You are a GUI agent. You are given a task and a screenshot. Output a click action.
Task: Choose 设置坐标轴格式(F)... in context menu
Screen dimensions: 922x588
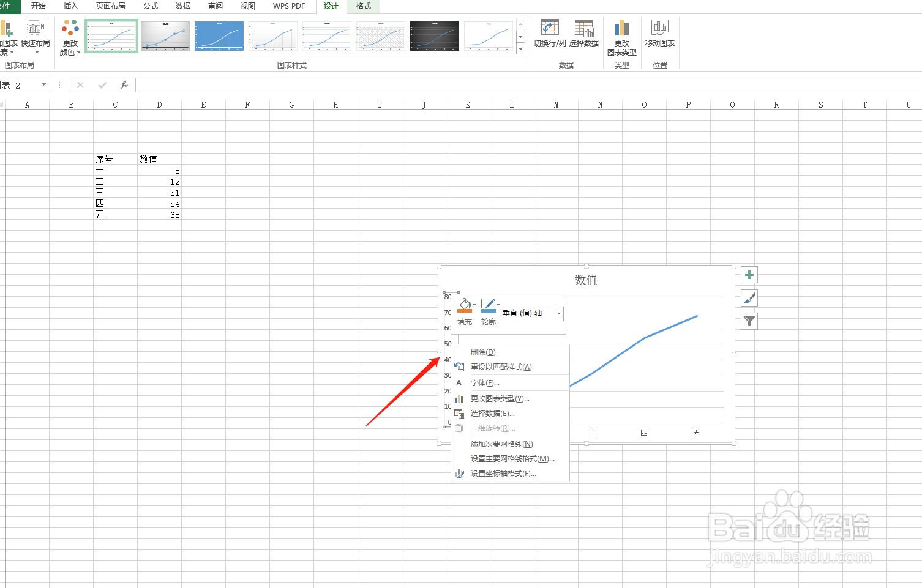point(510,474)
